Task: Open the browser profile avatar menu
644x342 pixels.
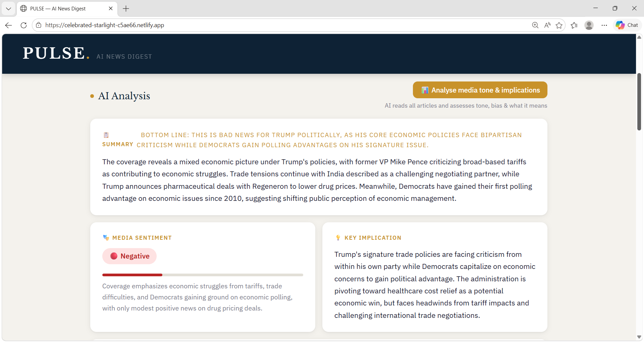Action: pyautogui.click(x=589, y=25)
